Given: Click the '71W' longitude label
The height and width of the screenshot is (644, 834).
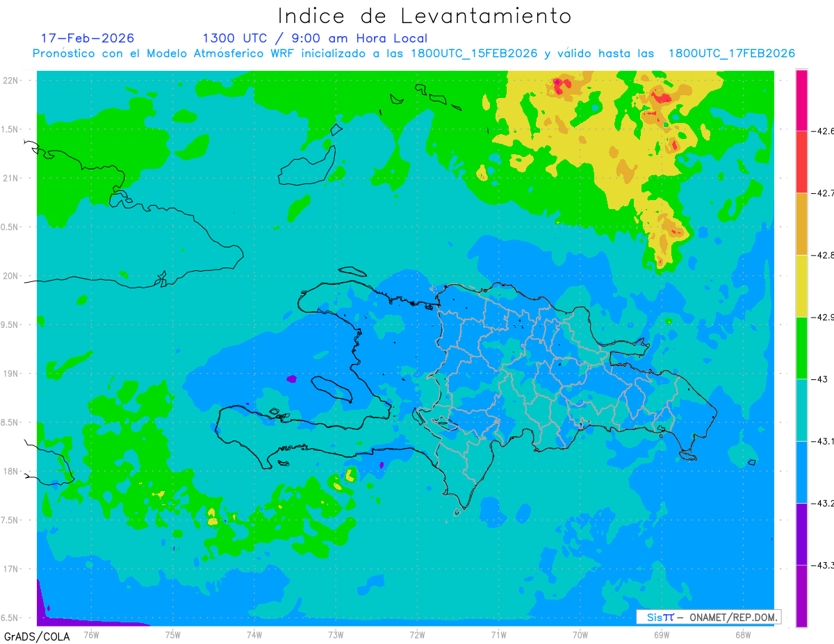Looking at the screenshot, I should click(498, 634).
